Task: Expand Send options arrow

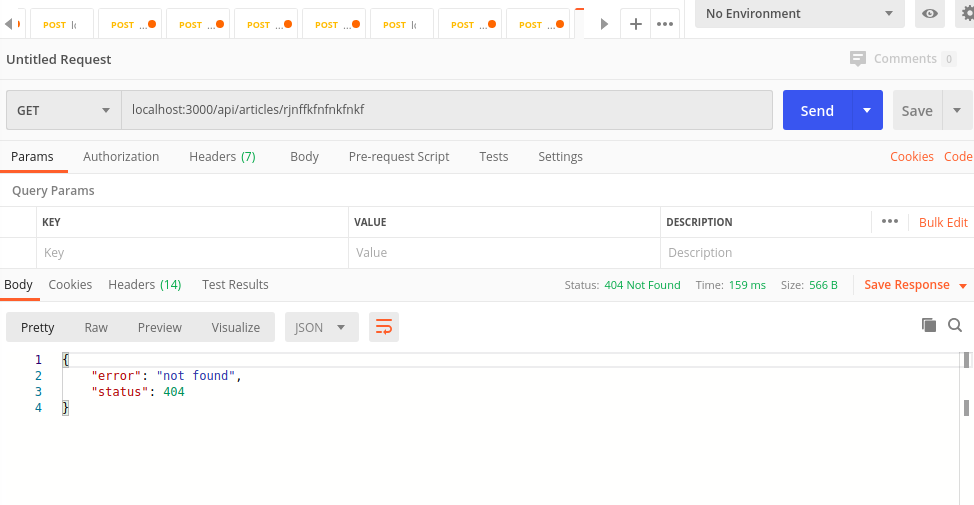Action: point(867,111)
